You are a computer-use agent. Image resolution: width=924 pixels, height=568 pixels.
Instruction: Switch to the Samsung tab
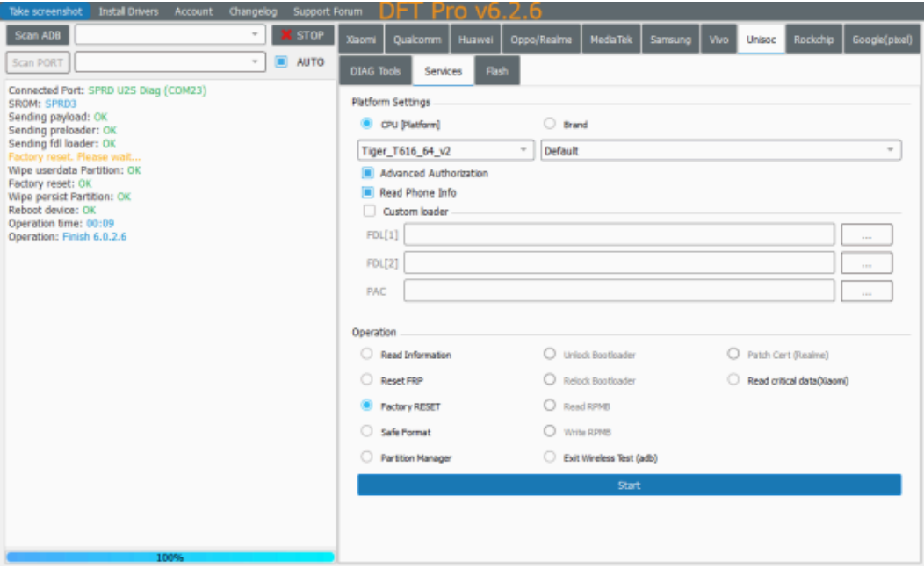[671, 40]
